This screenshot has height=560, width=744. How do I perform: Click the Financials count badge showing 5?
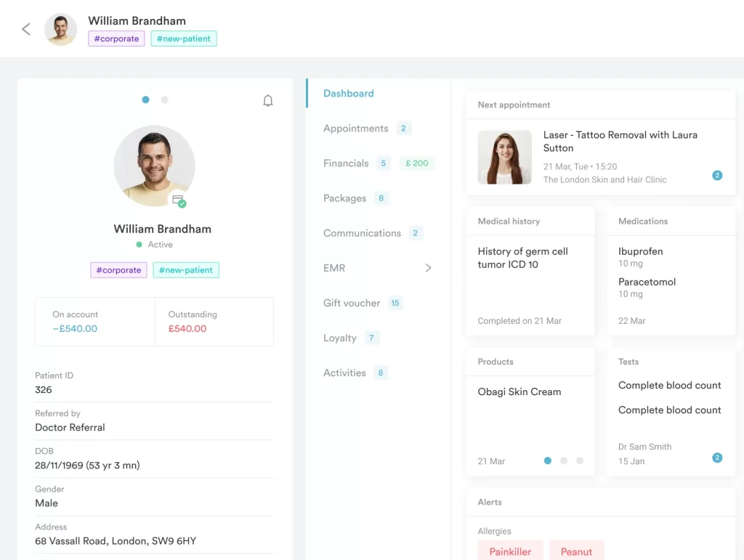tap(383, 163)
